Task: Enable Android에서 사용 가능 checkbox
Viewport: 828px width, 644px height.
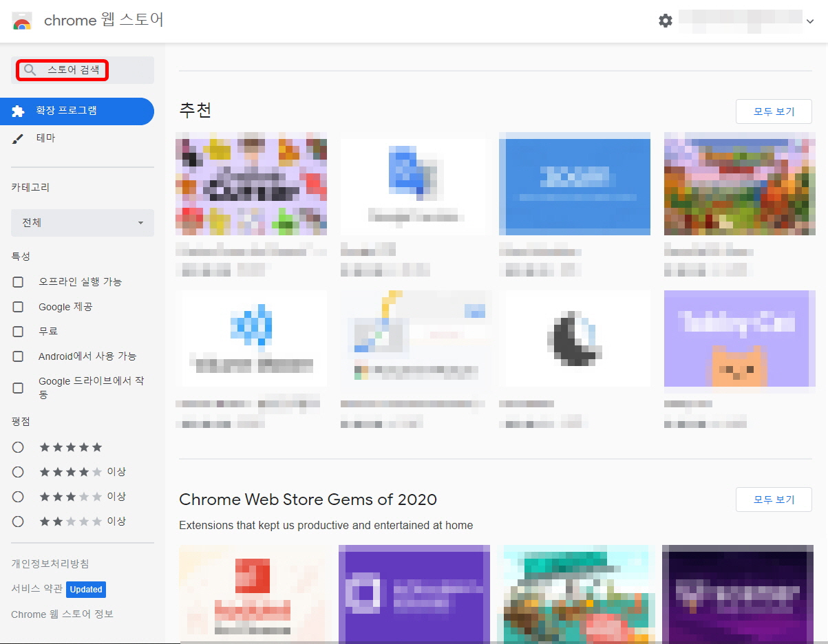Action: pos(18,356)
